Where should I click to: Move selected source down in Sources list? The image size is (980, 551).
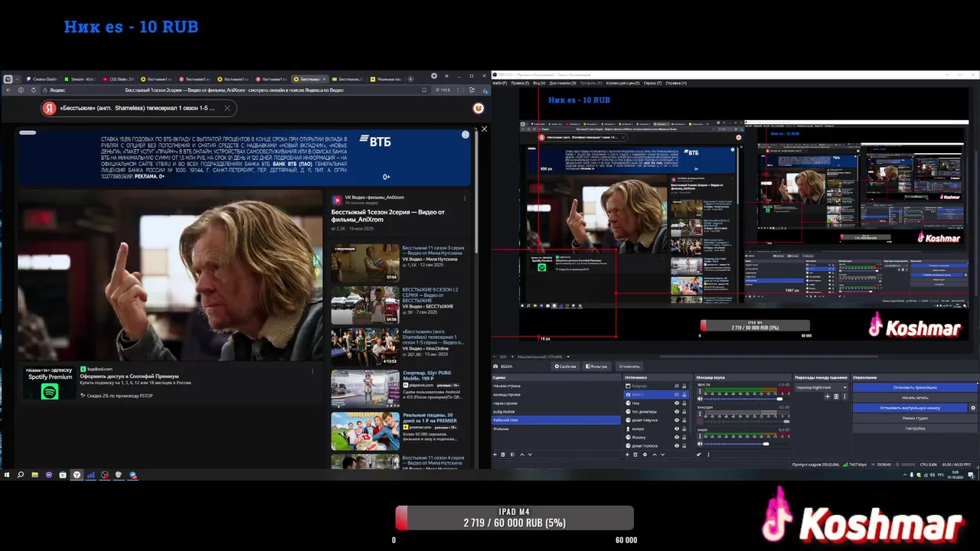(x=662, y=455)
